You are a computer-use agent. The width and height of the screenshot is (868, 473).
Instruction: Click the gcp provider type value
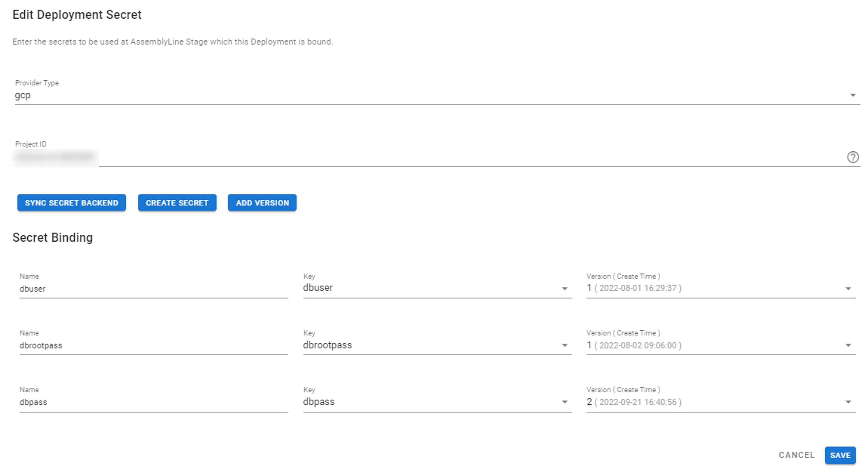[x=23, y=95]
